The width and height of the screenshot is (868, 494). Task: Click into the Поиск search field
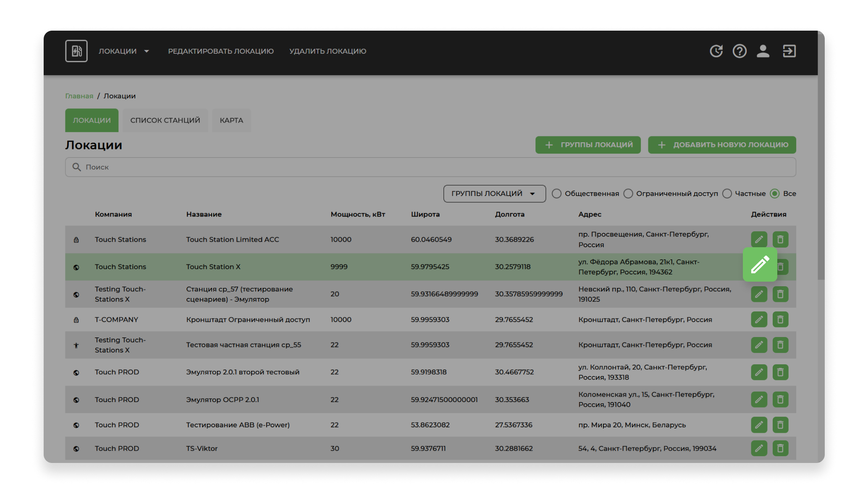pyautogui.click(x=430, y=167)
